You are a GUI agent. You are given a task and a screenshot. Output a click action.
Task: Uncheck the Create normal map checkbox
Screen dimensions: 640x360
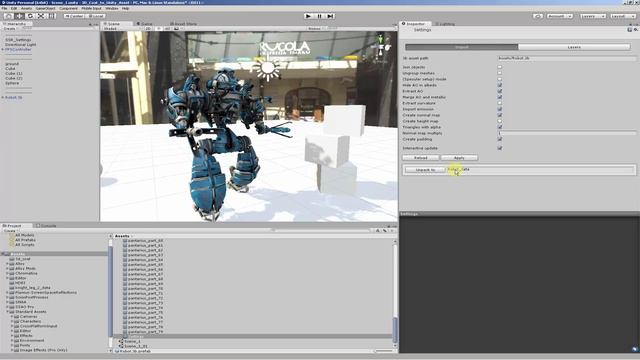500,115
